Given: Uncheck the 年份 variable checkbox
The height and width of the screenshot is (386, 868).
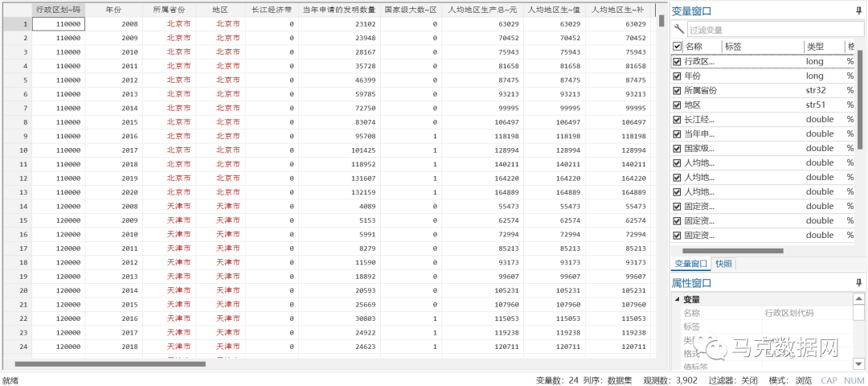Looking at the screenshot, I should click(677, 76).
